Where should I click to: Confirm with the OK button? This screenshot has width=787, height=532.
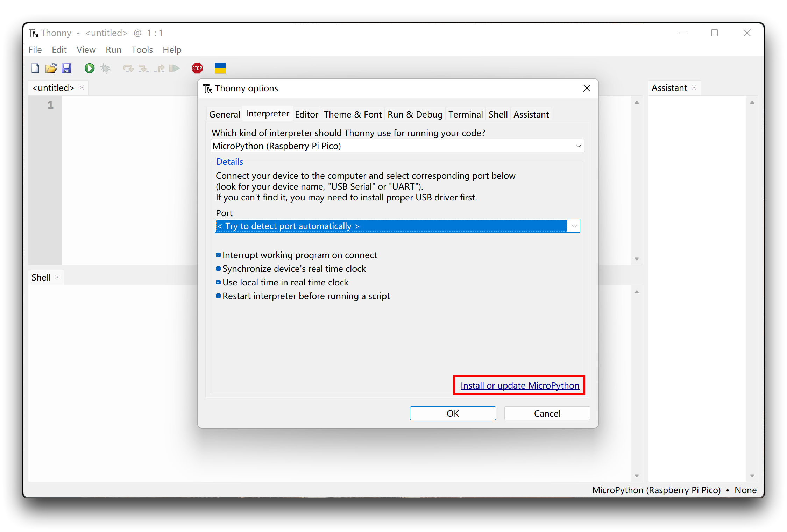pyautogui.click(x=453, y=413)
